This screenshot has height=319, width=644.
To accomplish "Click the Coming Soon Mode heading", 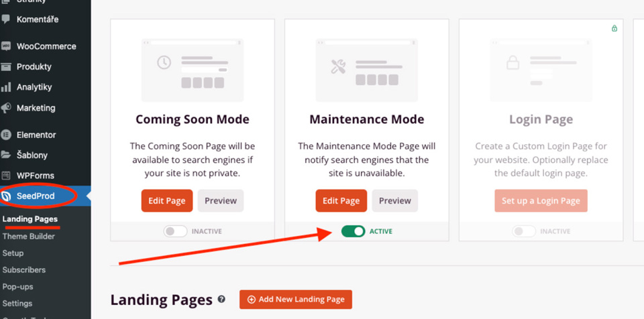I will (193, 119).
